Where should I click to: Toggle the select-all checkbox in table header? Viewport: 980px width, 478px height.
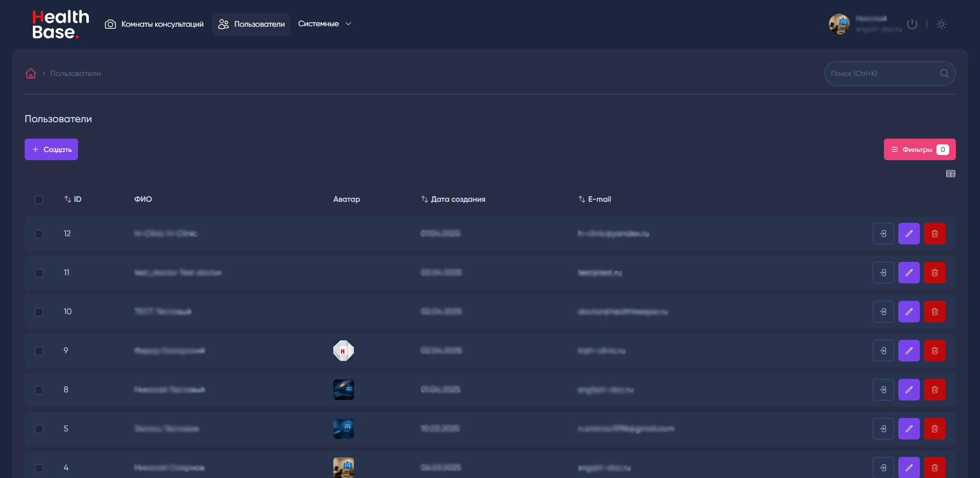pyautogui.click(x=39, y=200)
